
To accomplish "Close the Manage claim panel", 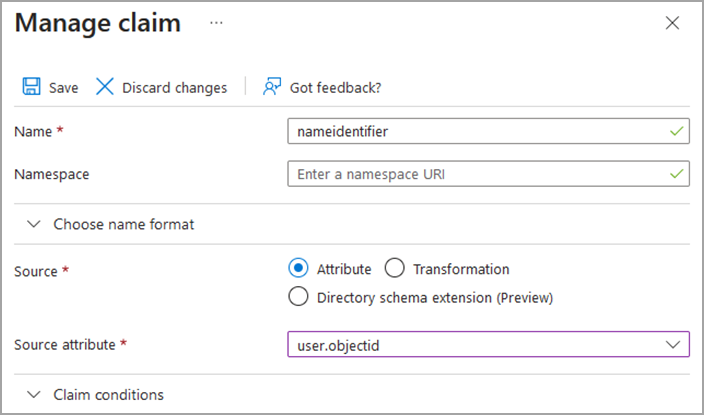I will [x=673, y=23].
